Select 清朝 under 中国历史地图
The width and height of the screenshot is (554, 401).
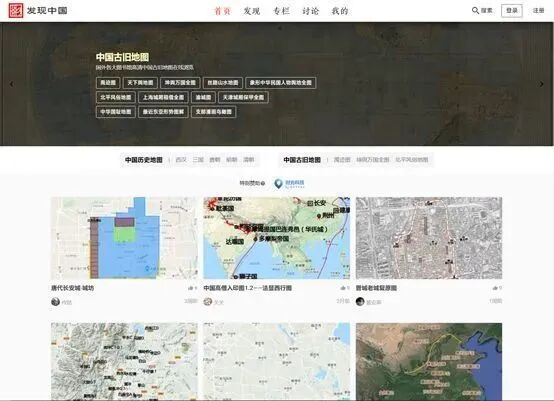pyautogui.click(x=249, y=160)
